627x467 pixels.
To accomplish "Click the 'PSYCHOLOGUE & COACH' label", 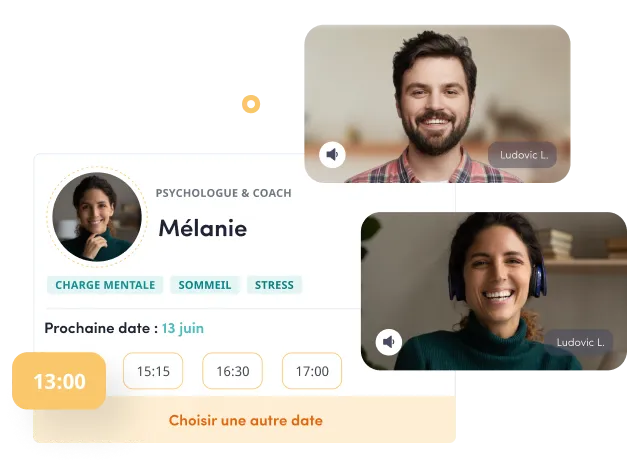I will click(x=224, y=193).
